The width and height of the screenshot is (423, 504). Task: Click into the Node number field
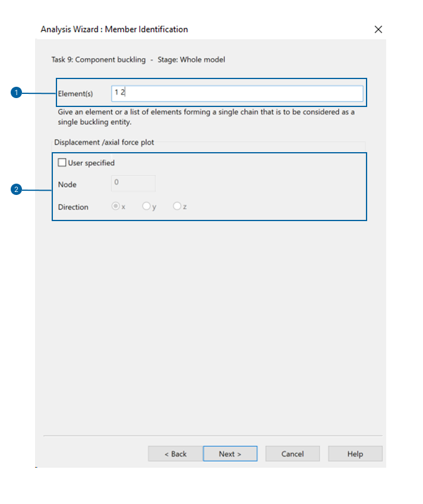tap(133, 183)
